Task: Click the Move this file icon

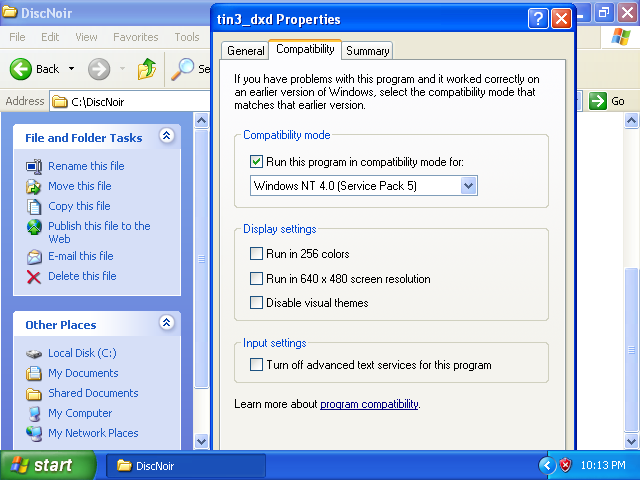Action: click(x=34, y=187)
